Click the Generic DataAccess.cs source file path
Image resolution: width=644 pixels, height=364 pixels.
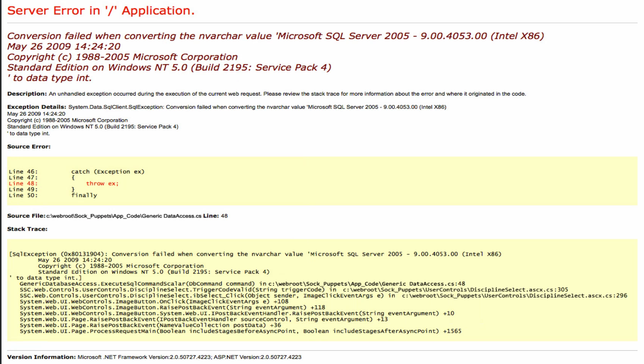click(124, 216)
